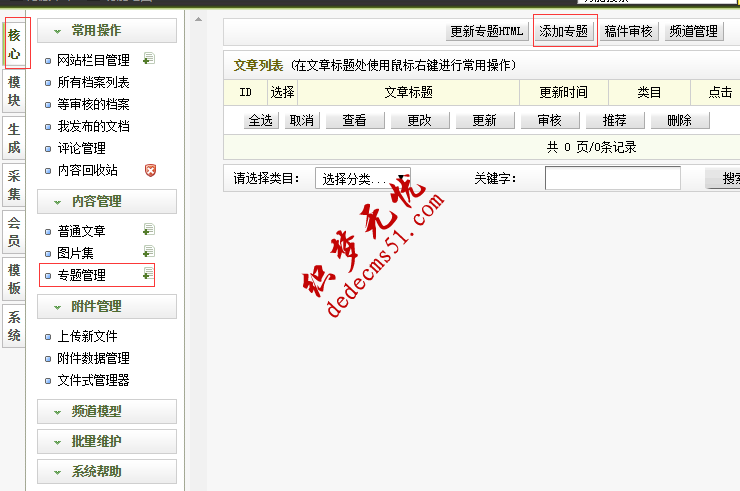Click the sidebar scroll-up arrow
Image resolution: width=740 pixels, height=491 pixels.
coord(199,19)
